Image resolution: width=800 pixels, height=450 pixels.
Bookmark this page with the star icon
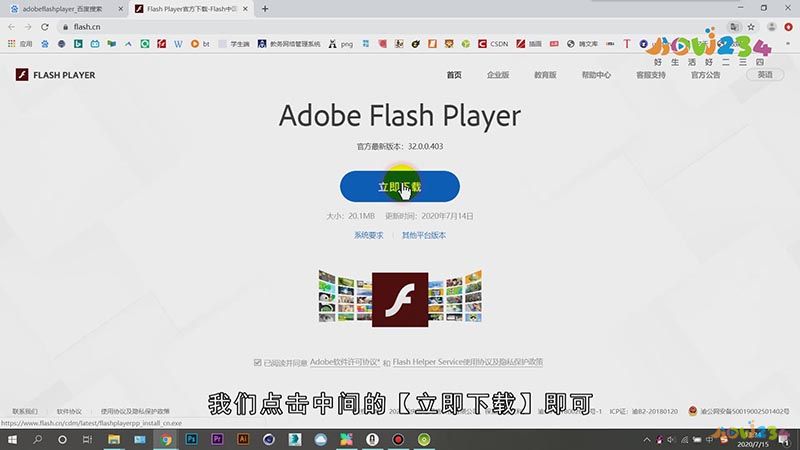click(751, 27)
